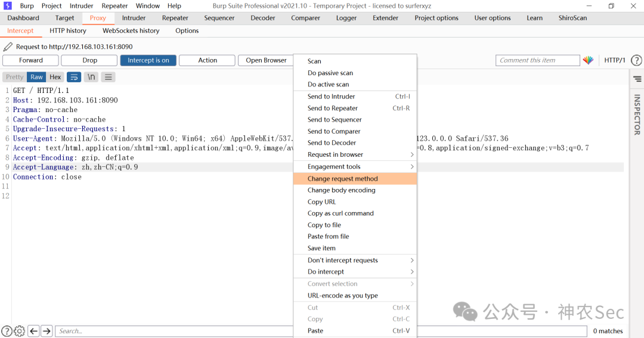This screenshot has width=644, height=338.
Task: Select Send to Repeater
Action: tap(355, 108)
